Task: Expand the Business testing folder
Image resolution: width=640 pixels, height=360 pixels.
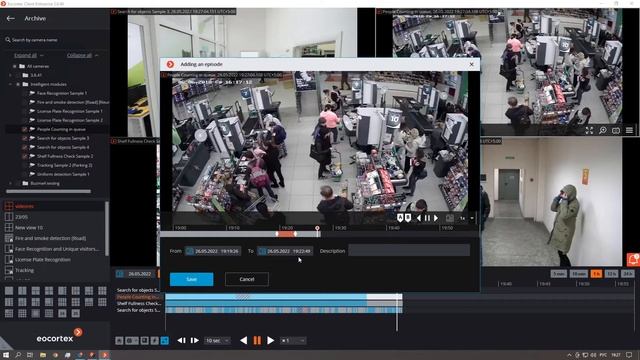Action: (x=11, y=183)
